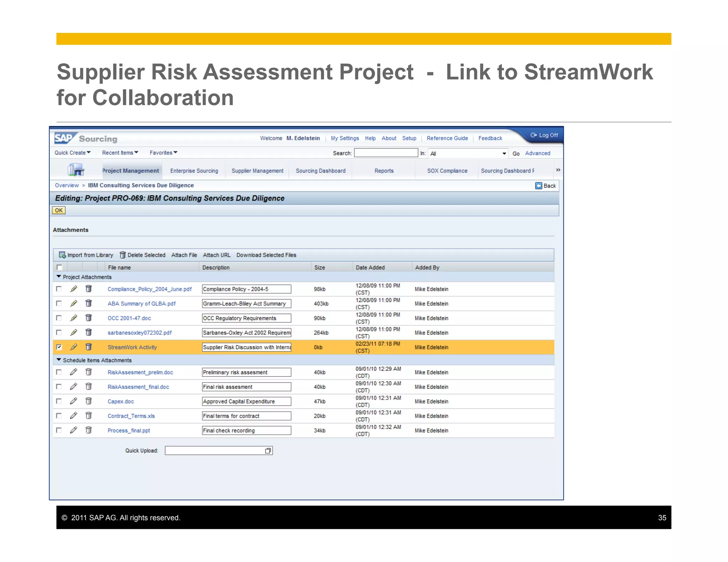Click trash icon for ABA Summary of GLBA.pdf
This screenshot has width=728, height=562.
(89, 303)
